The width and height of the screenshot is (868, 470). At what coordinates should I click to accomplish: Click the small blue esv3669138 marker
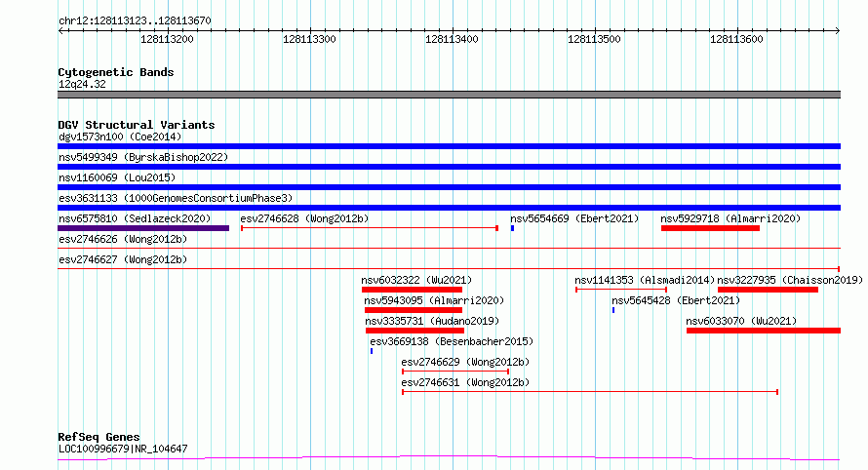click(x=372, y=351)
